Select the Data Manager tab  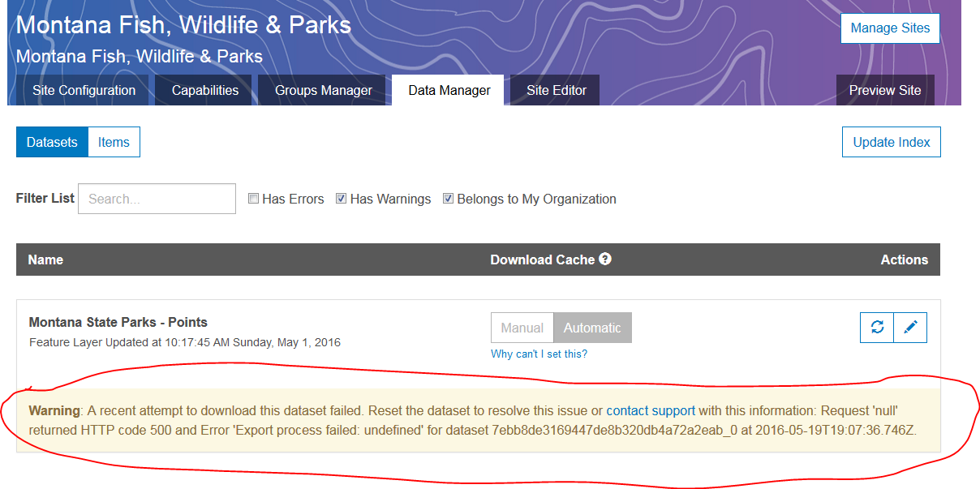point(449,90)
